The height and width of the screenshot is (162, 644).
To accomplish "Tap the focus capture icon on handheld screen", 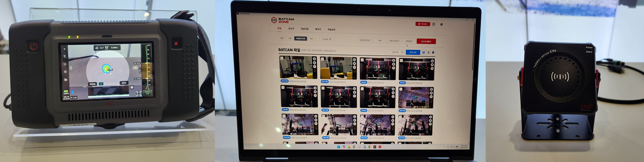I will pos(139,93).
